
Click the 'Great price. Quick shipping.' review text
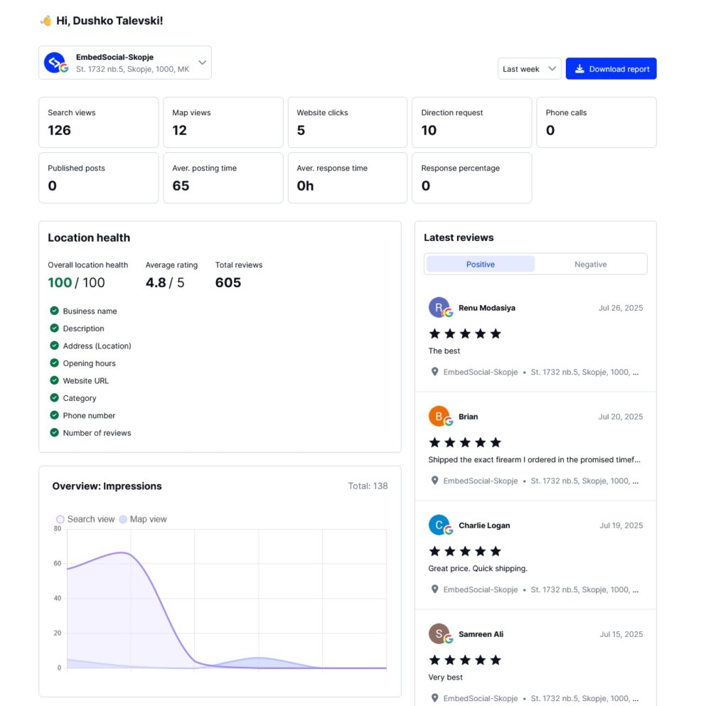(478, 568)
